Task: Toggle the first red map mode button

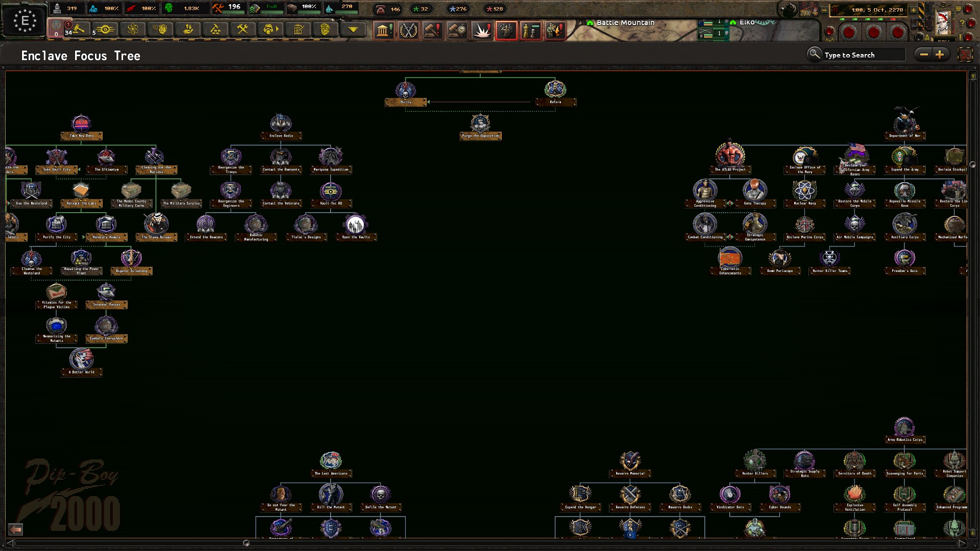Action: tap(849, 33)
